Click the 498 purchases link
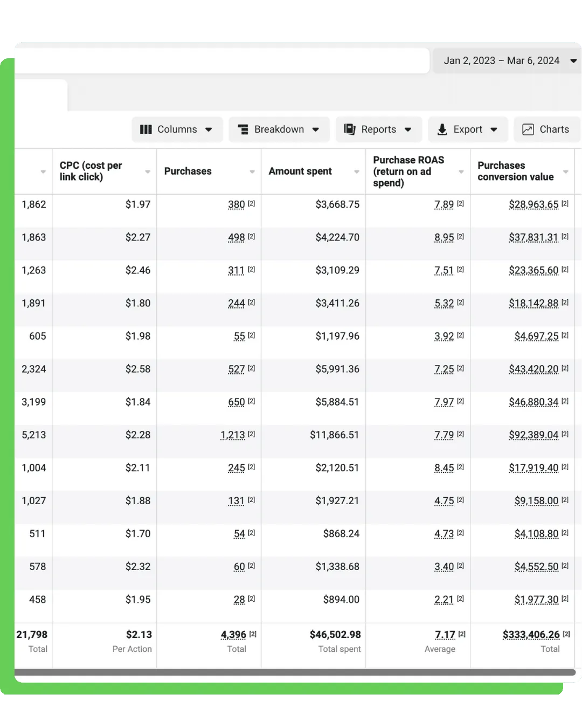The width and height of the screenshot is (582, 728). pos(237,237)
